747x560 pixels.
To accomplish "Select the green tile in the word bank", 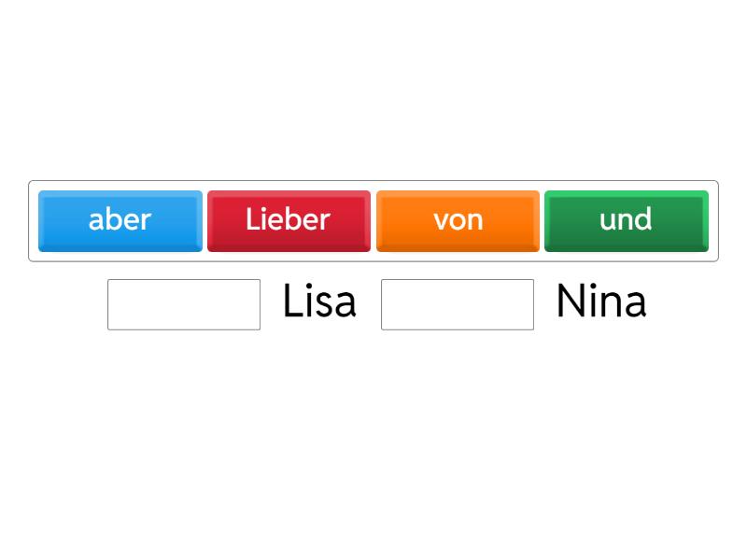I will 626,220.
